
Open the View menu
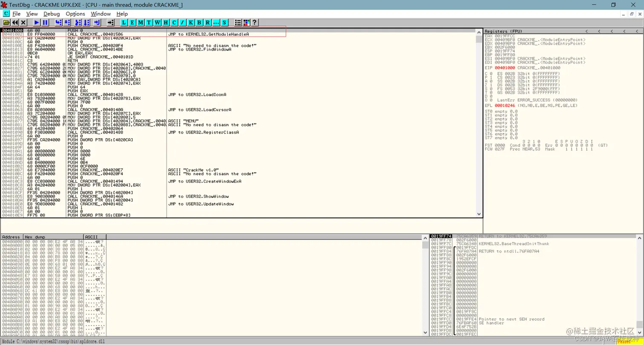click(x=32, y=14)
